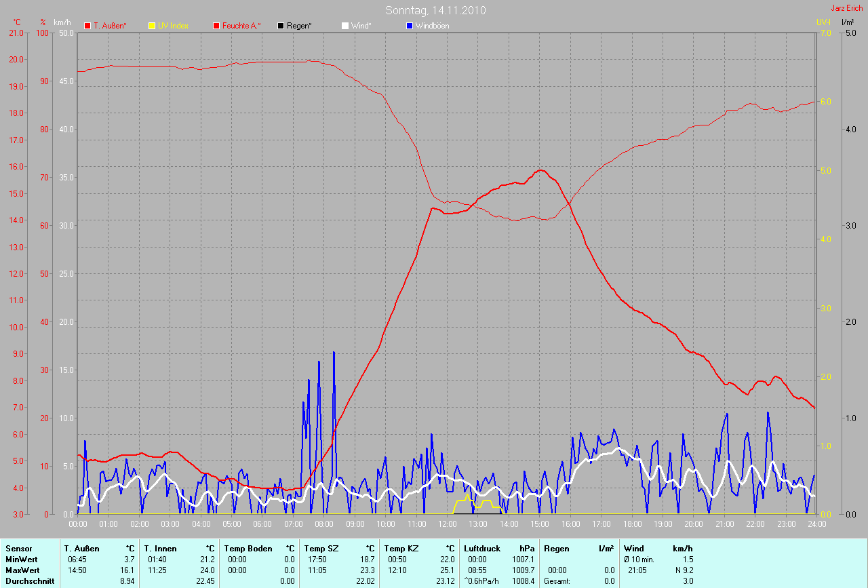Viewport: 868px width, 588px height.
Task: Click the 'Temp KZ' column header
Action: (400, 549)
